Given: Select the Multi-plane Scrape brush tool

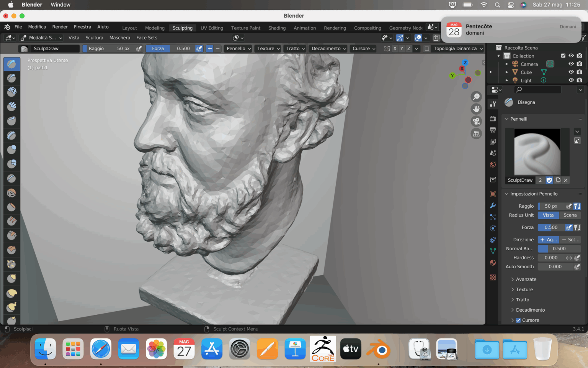Looking at the screenshot, I should (12, 250).
